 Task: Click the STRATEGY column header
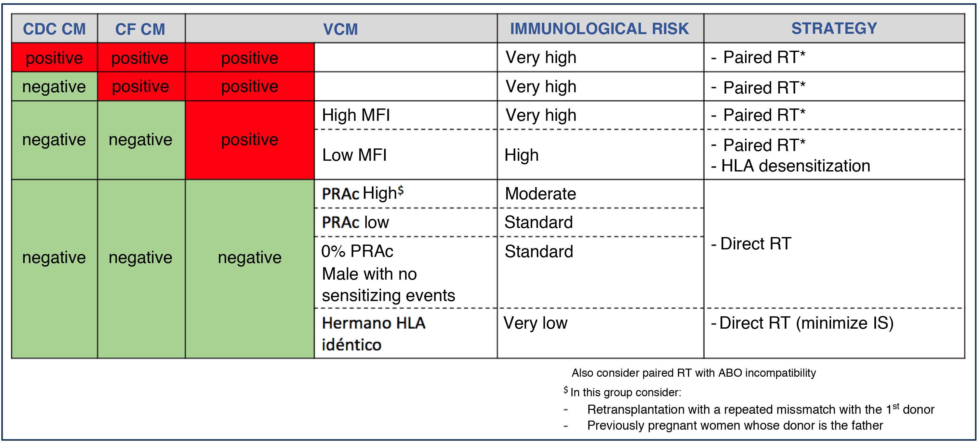[834, 29]
